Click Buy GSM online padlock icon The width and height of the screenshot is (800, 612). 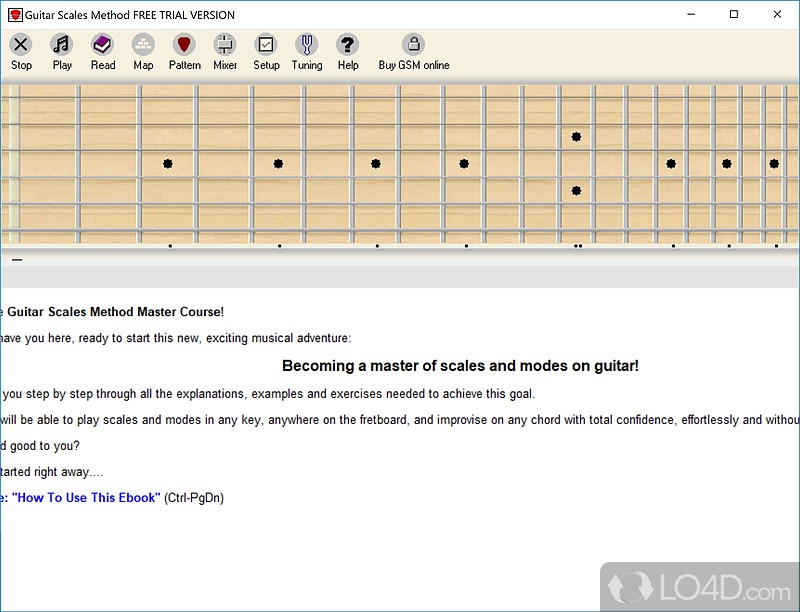(414, 45)
